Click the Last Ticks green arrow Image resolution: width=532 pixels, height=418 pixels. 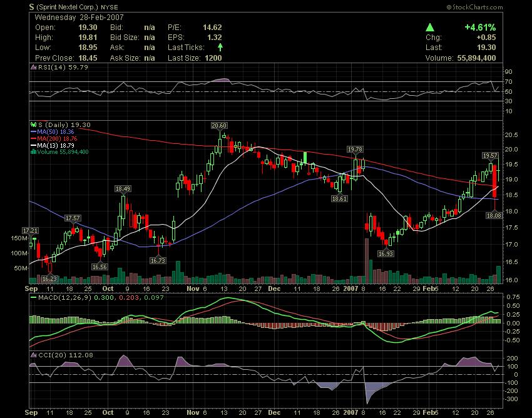click(x=220, y=47)
